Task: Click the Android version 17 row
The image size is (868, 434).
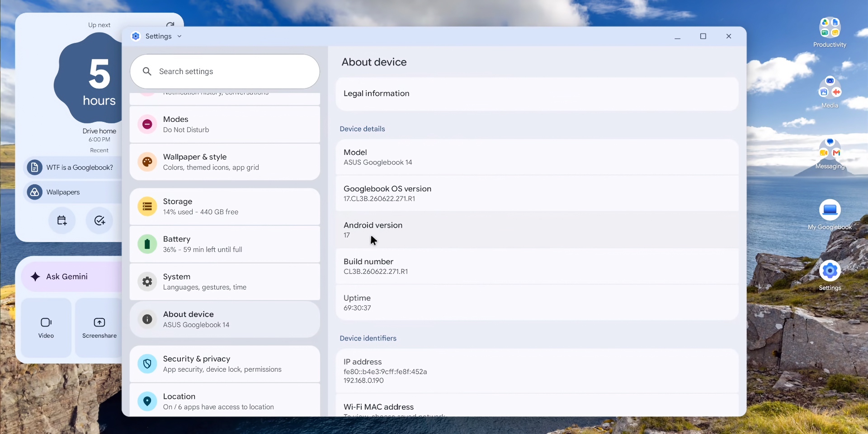Action: 537,230
